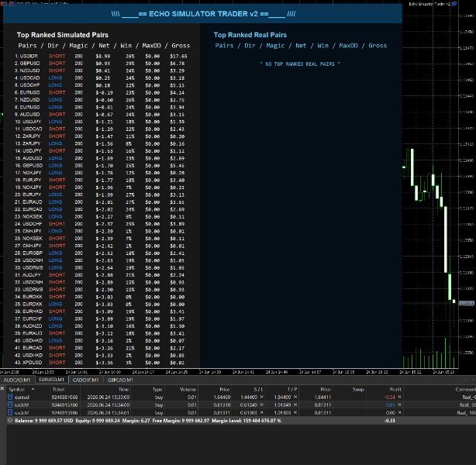
Task: Remove stop loss 1.44400 with its x icon
Action: click(262, 397)
